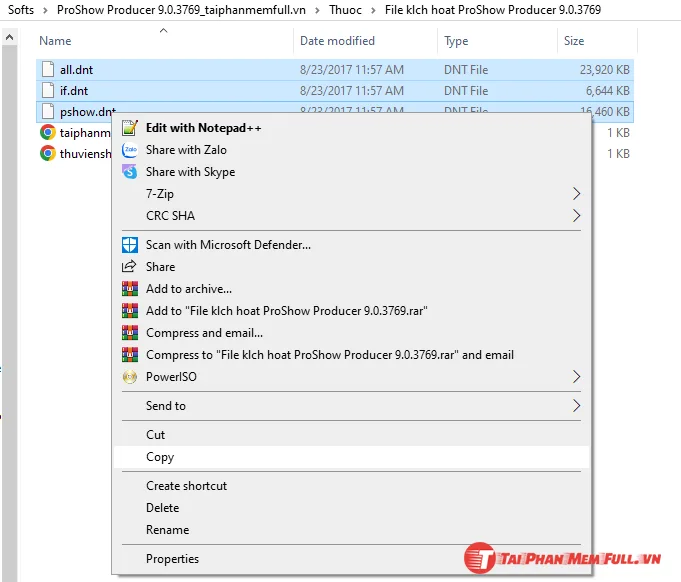Go to ProShow Producer 9.0.3769_taiphanmemfull.vn breadcrumb
Viewport: 681px width, 582px height.
(x=181, y=10)
